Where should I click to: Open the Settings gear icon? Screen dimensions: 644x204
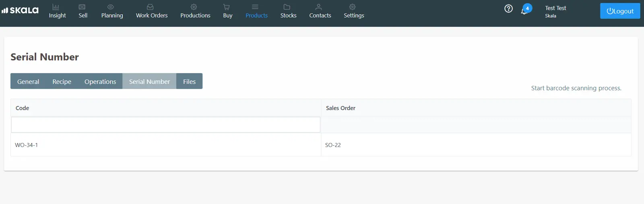click(x=352, y=7)
